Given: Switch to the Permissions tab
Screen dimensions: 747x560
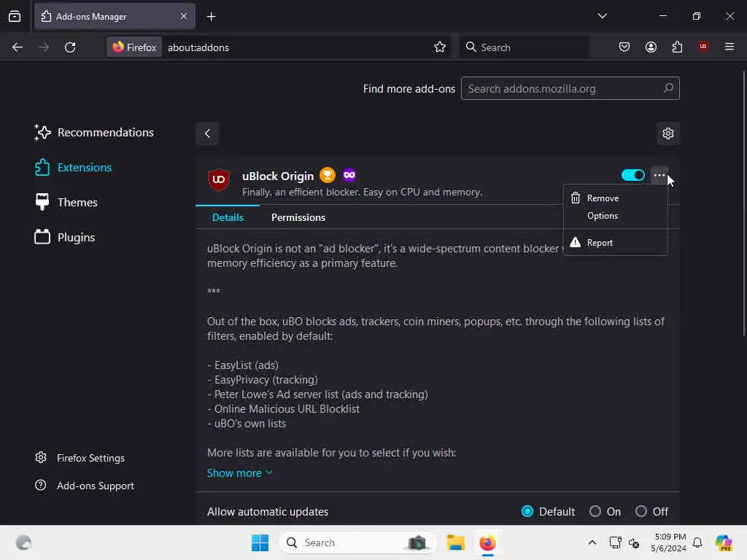Looking at the screenshot, I should coord(298,217).
